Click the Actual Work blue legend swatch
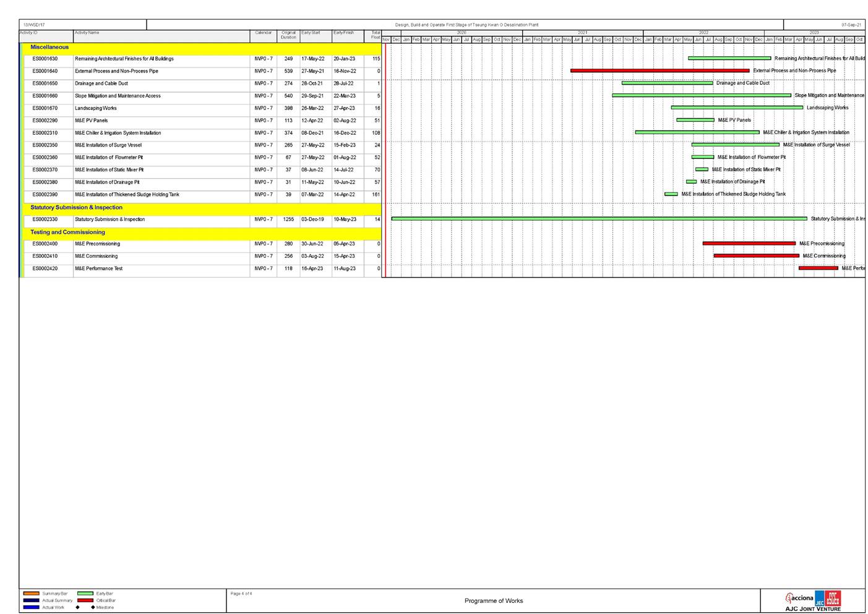868x614 pixels. point(31,607)
